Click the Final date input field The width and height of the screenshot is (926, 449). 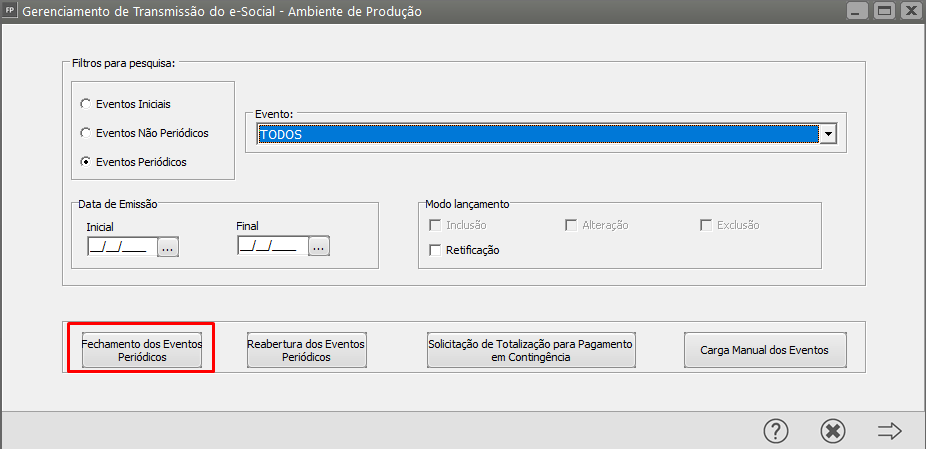point(273,247)
